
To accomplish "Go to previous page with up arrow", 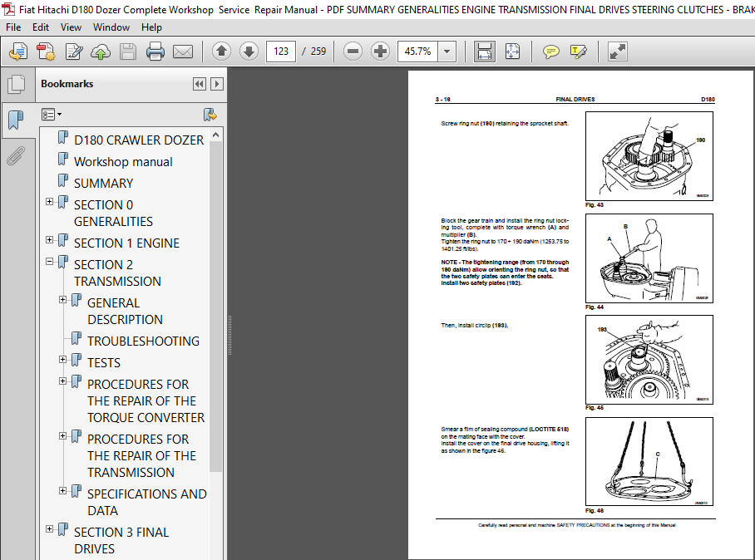I will (221, 51).
